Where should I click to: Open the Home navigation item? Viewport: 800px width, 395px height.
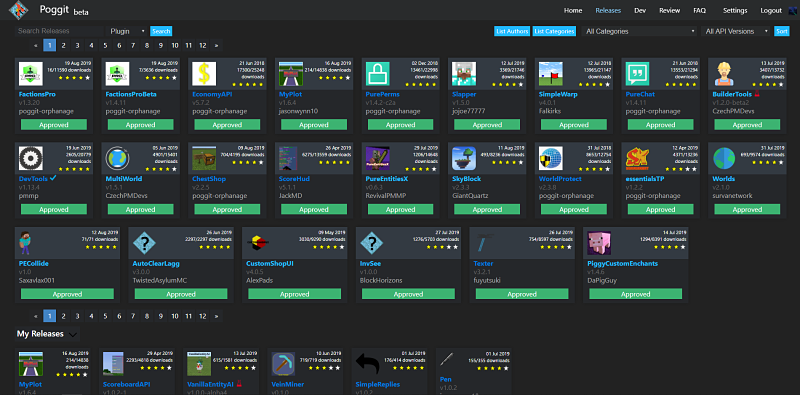click(x=573, y=11)
